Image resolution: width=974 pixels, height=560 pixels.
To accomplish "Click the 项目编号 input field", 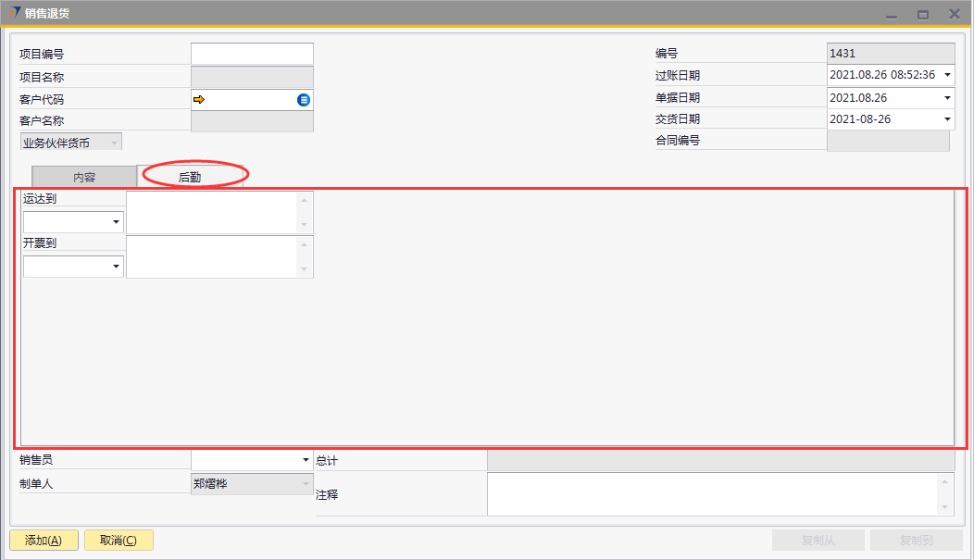I will tap(252, 54).
